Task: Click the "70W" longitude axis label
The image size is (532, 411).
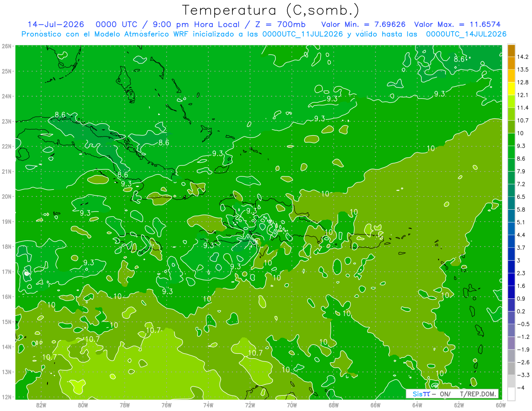Action: [x=292, y=405]
